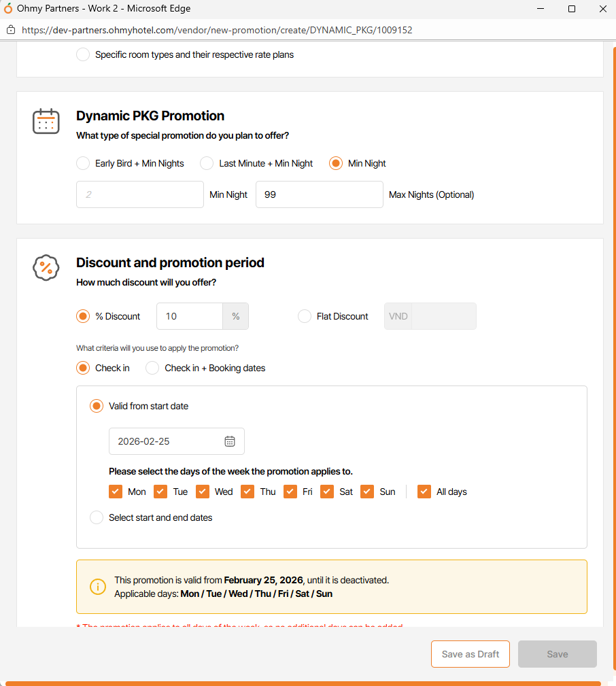Click the percent badge icon beside Discount heading
This screenshot has width=616, height=686.
[x=46, y=267]
